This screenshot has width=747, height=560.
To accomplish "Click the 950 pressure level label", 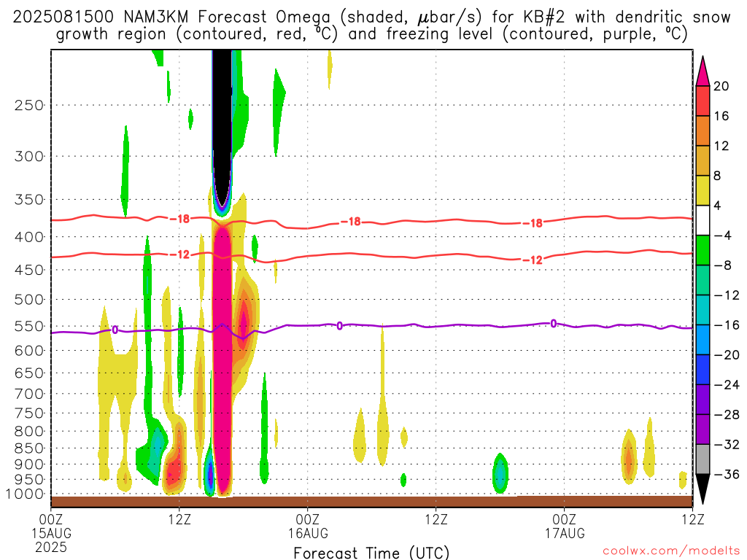I will [x=29, y=480].
